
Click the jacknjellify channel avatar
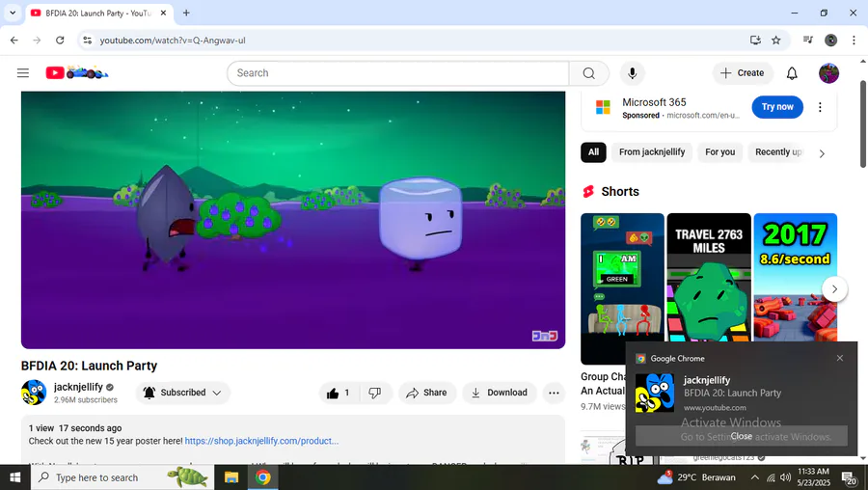pyautogui.click(x=34, y=393)
